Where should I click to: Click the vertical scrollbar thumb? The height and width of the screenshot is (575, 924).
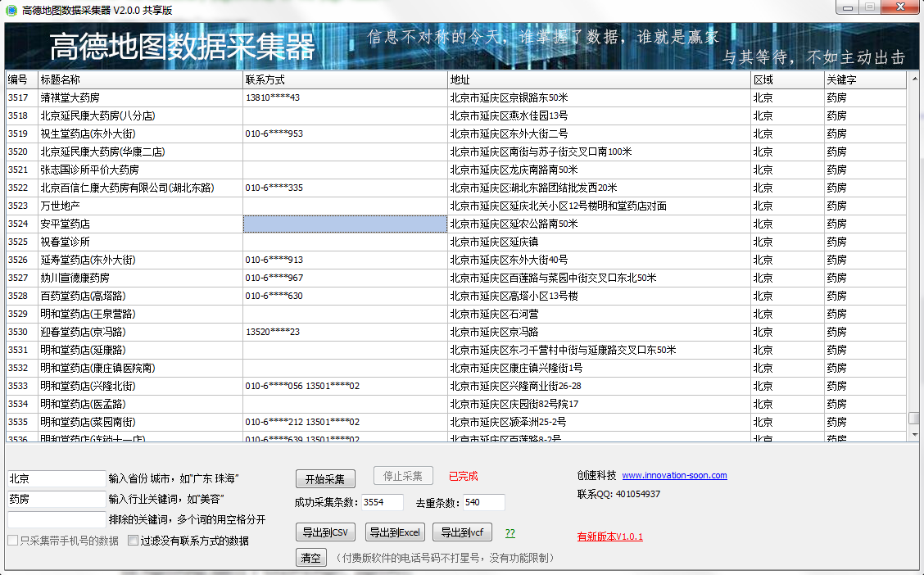pos(914,418)
